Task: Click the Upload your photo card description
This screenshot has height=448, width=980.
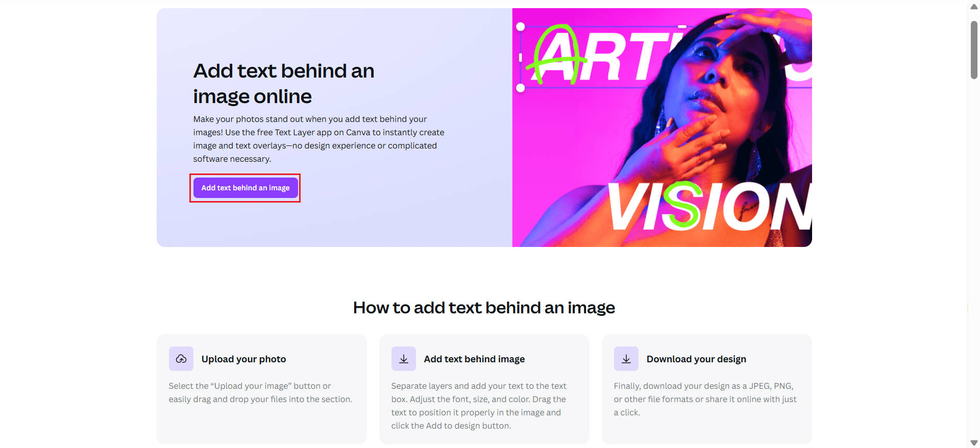Action: tap(260, 393)
